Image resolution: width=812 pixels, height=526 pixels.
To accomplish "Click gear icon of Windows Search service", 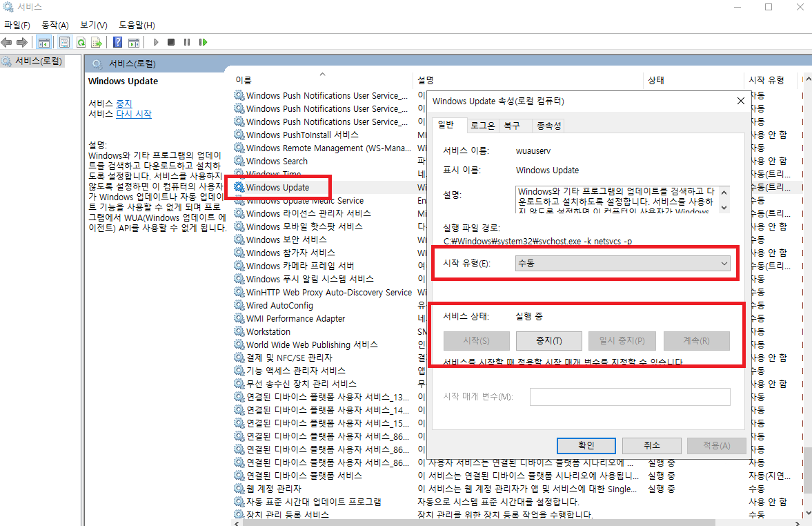I will (x=239, y=161).
